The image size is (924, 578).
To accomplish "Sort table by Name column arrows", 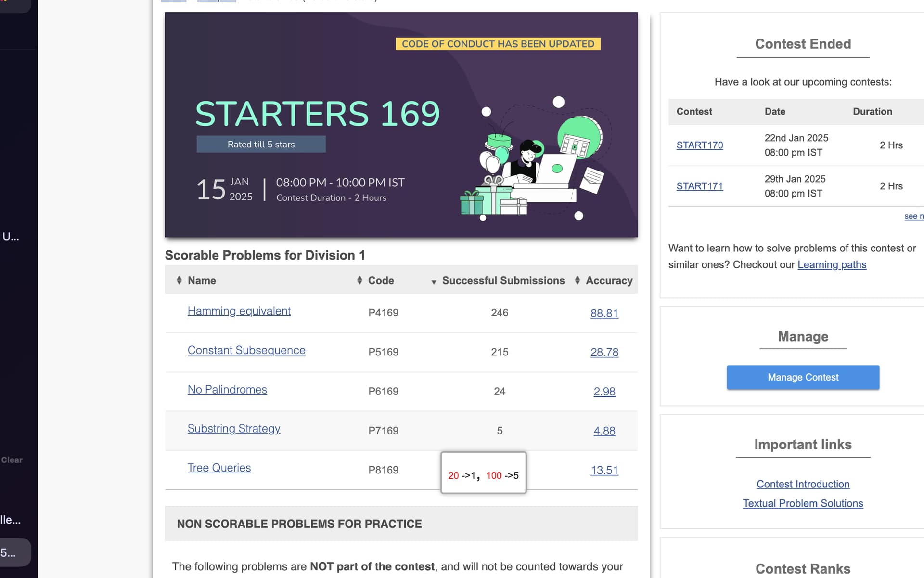I will pyautogui.click(x=179, y=280).
